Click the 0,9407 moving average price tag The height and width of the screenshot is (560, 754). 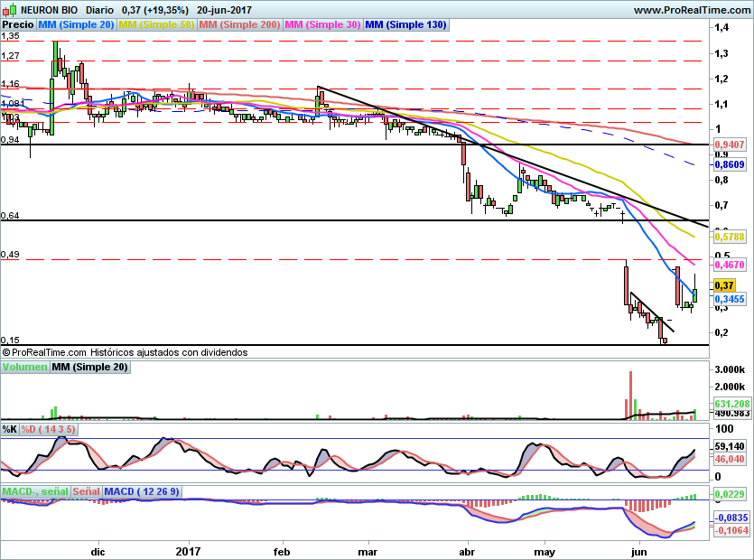729,144
